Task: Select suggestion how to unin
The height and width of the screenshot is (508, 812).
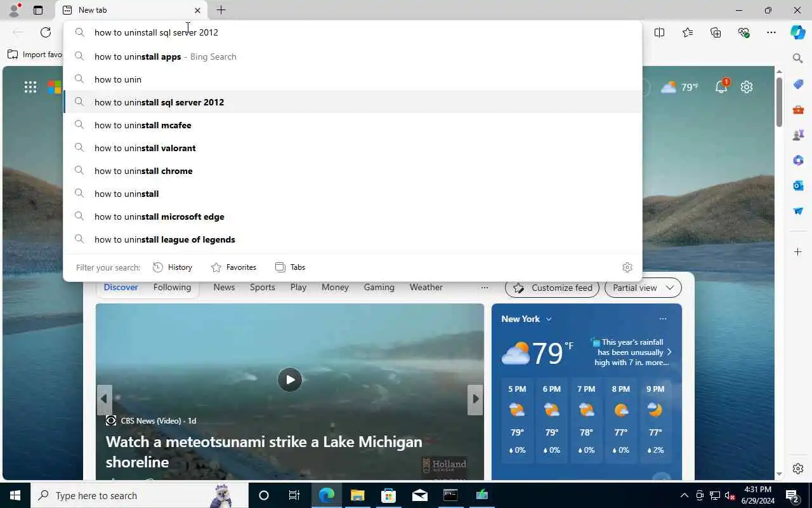Action: (353, 79)
